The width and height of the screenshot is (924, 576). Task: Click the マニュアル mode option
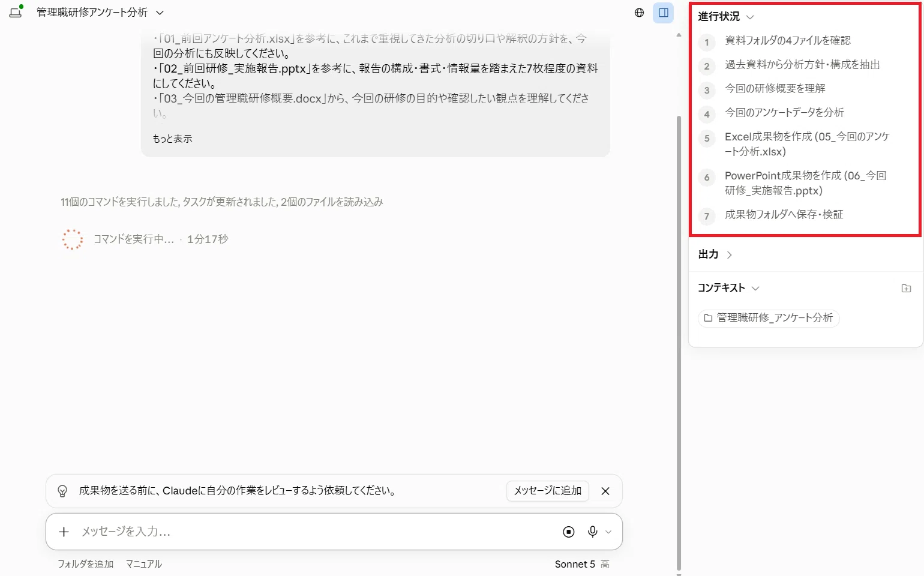coord(144,564)
